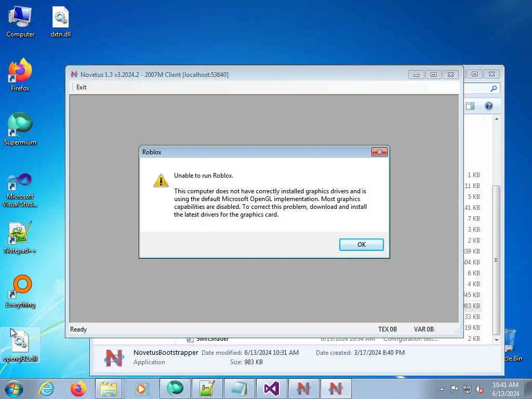Screen dimensions: 532x399
Task: Select the opengl32.dll file on desktop
Action: [20, 345]
